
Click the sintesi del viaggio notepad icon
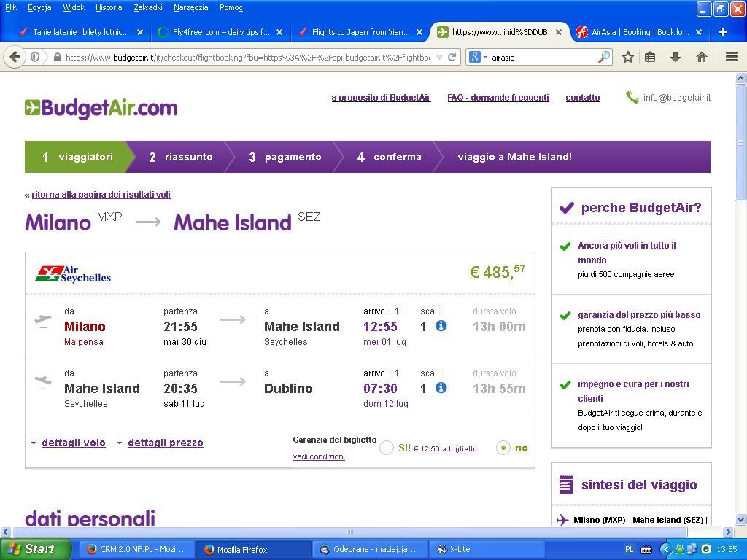pos(566,484)
